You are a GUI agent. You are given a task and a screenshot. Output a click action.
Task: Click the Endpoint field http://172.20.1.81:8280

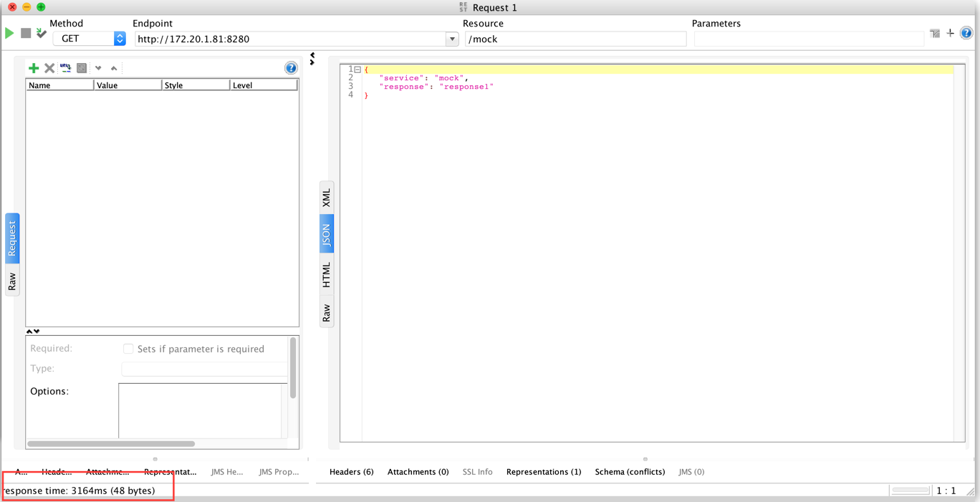(290, 39)
